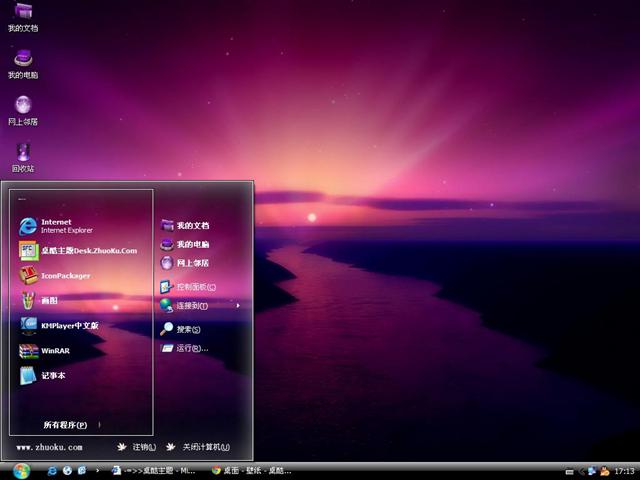Open 我的电脑 desktop icon
640x480 pixels.
pyautogui.click(x=23, y=61)
